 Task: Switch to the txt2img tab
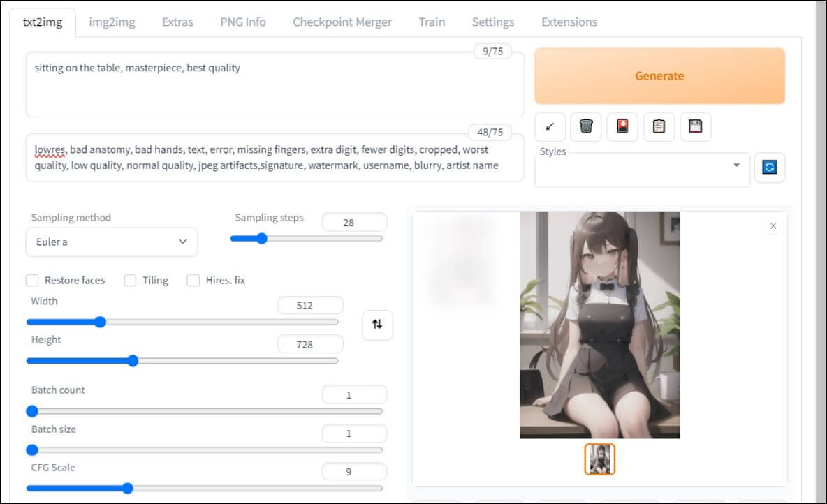point(43,22)
